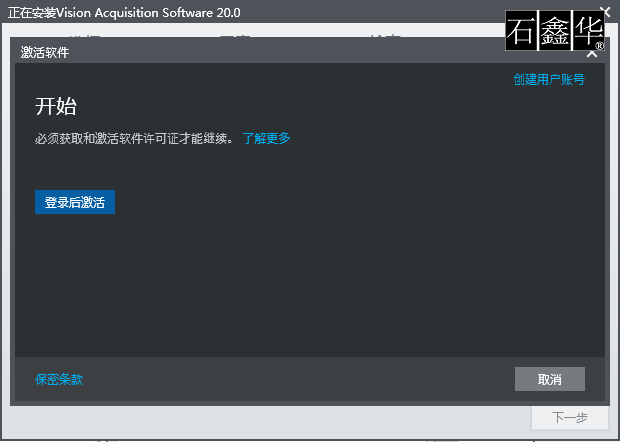Click the 登录后激活 button
This screenshot has height=442, width=620.
75,202
